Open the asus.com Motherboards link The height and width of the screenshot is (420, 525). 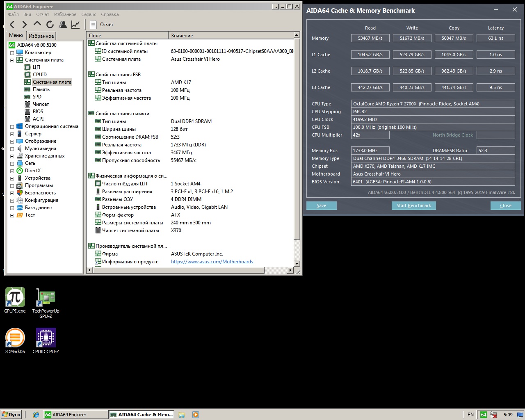coord(212,262)
